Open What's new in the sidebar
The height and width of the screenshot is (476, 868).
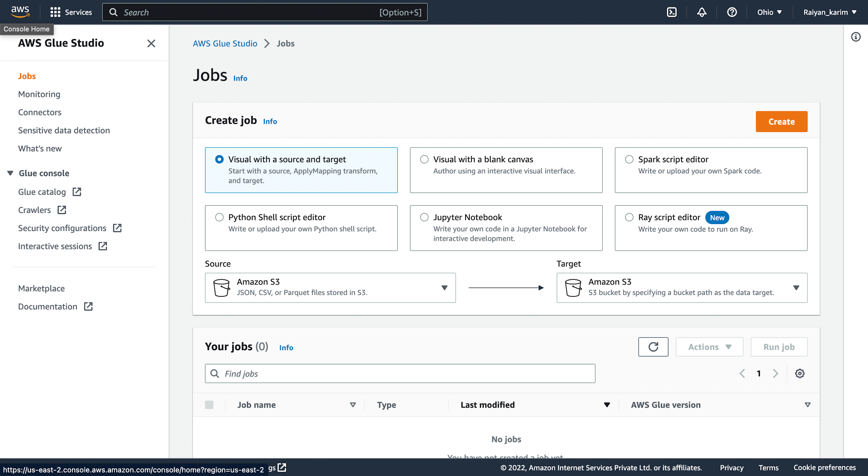[x=40, y=148]
